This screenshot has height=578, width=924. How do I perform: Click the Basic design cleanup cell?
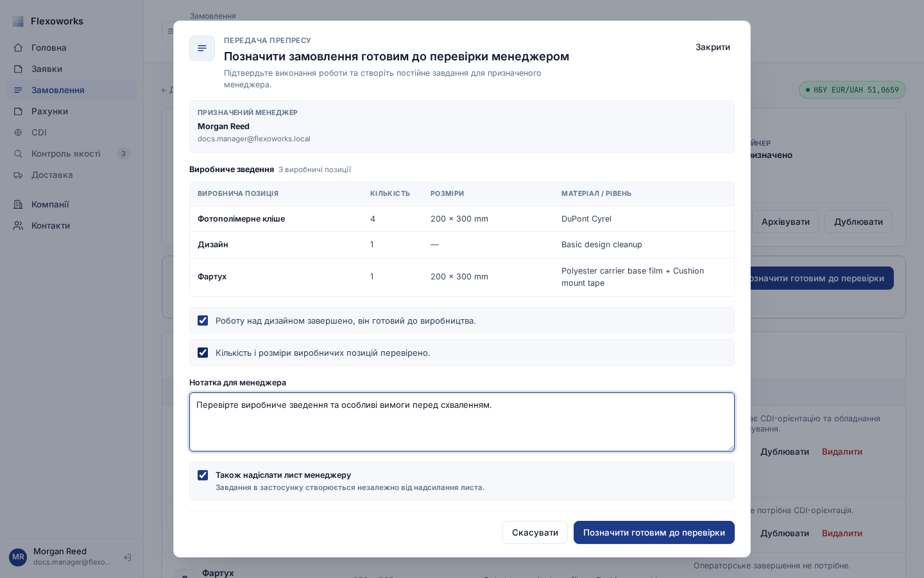tap(602, 245)
